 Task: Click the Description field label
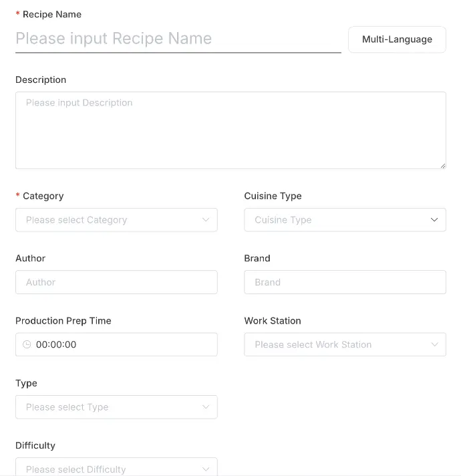click(41, 80)
